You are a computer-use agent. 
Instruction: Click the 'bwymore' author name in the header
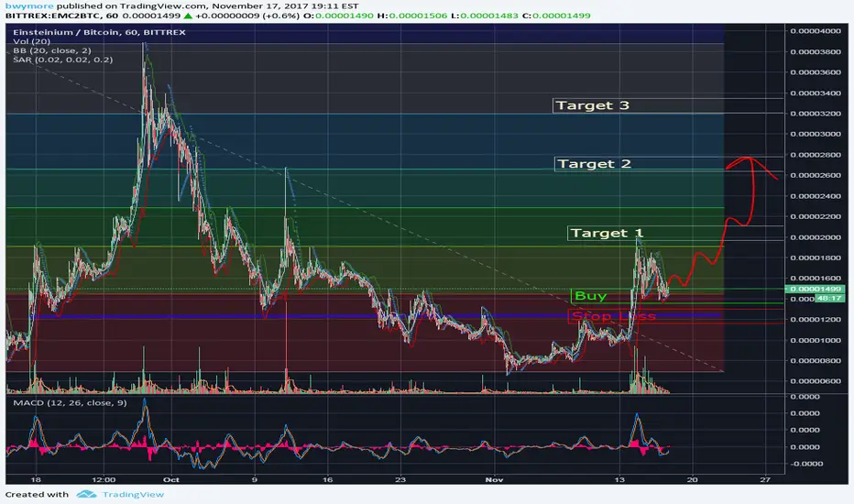click(x=29, y=6)
